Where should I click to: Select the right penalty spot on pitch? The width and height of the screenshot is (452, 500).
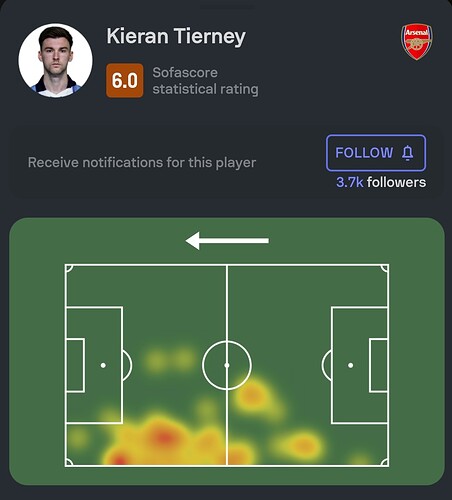click(350, 365)
